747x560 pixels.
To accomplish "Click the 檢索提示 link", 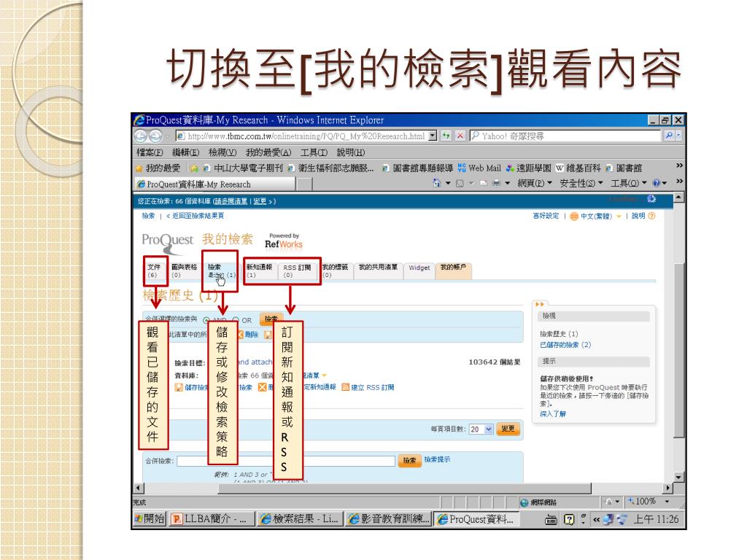I will 437,459.
